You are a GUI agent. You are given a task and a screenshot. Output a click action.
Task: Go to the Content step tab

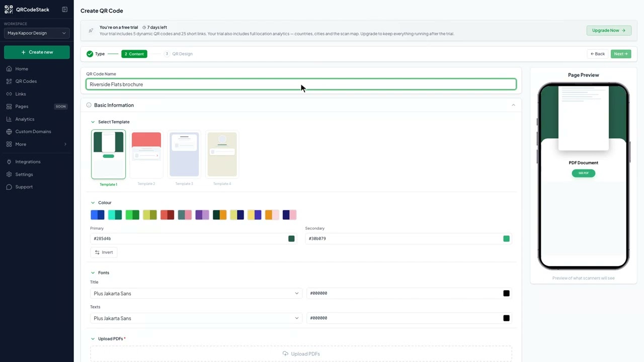tap(134, 54)
